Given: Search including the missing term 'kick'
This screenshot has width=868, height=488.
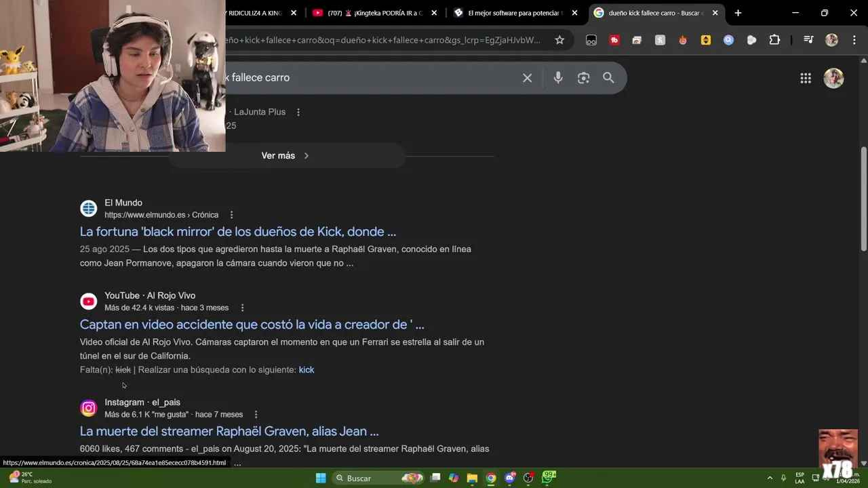Looking at the screenshot, I should [307, 369].
